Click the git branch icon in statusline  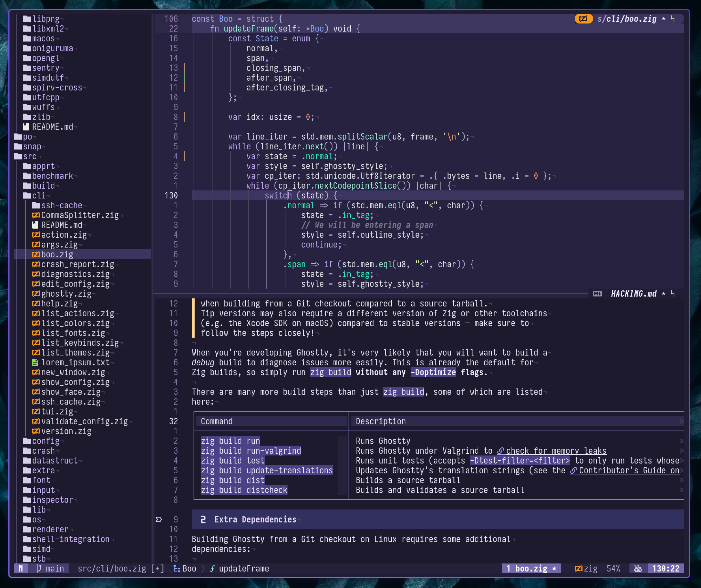[x=39, y=568]
